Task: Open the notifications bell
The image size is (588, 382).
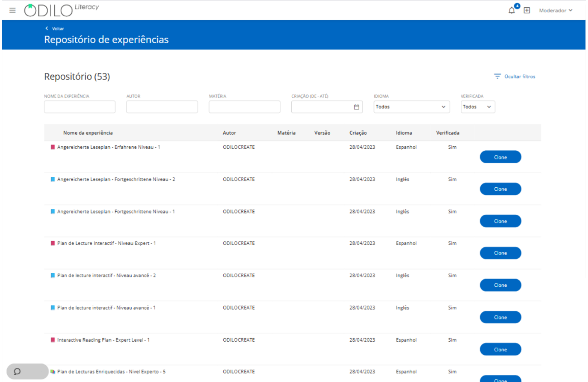Action: [x=512, y=10]
